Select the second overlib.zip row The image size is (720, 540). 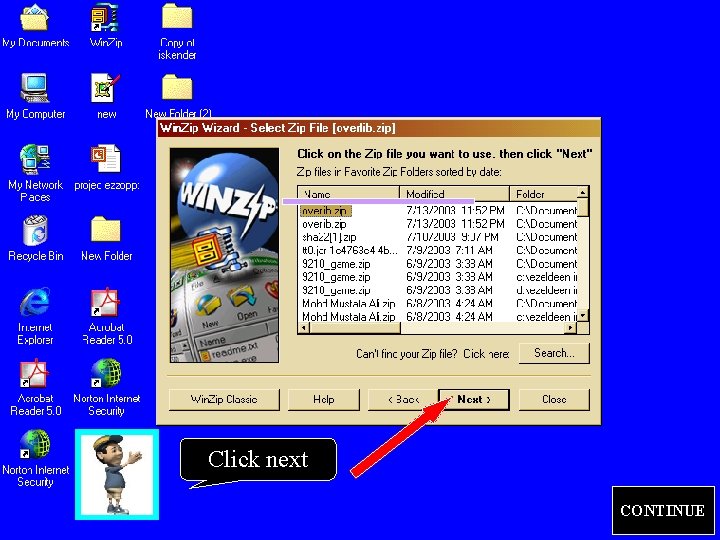(438, 224)
